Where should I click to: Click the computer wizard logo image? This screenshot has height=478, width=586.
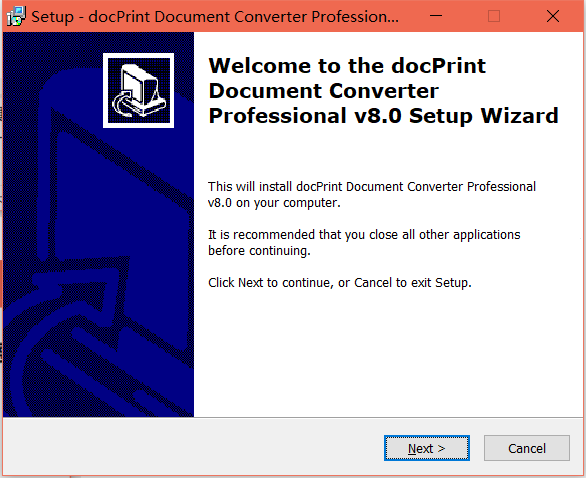(139, 90)
